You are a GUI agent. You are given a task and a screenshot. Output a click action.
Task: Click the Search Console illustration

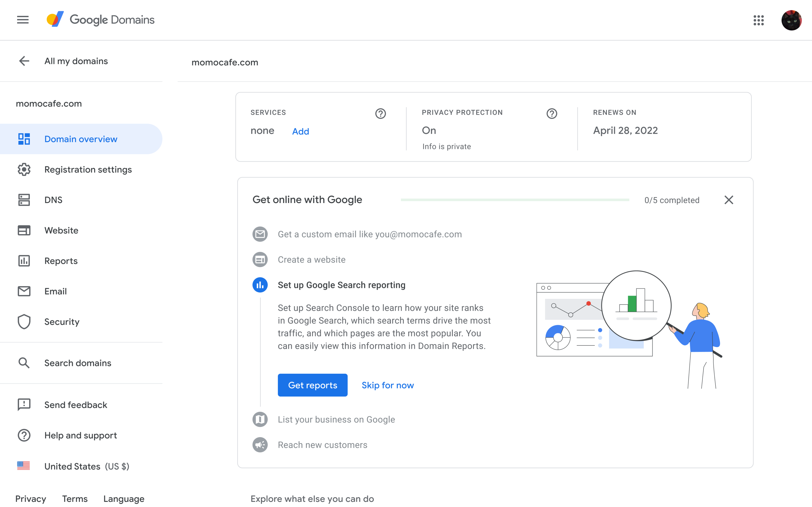pos(629,330)
